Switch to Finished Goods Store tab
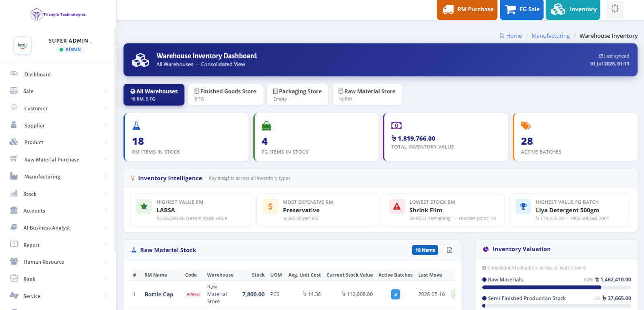Viewport: 644px width, 310px height. [x=225, y=95]
